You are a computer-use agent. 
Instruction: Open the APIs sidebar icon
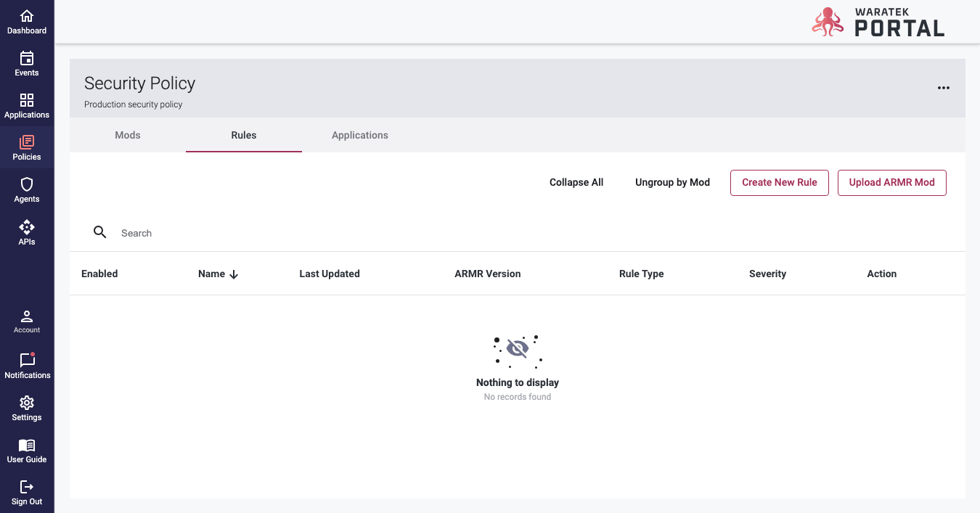tap(27, 228)
